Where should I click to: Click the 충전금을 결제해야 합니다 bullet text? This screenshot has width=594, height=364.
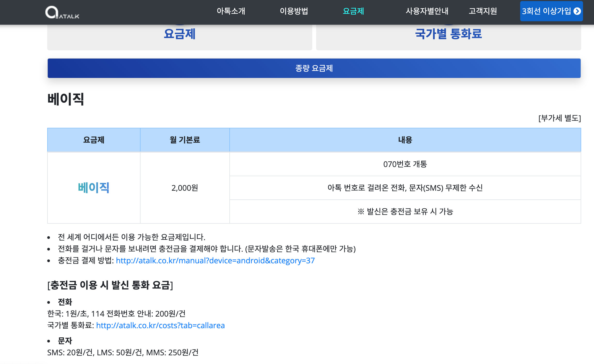[207, 249]
